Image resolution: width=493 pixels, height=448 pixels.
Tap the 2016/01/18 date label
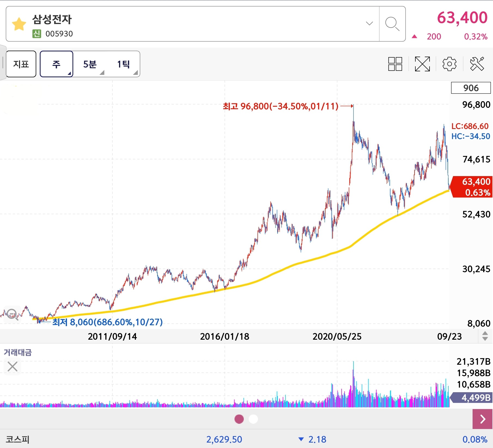tap(225, 336)
